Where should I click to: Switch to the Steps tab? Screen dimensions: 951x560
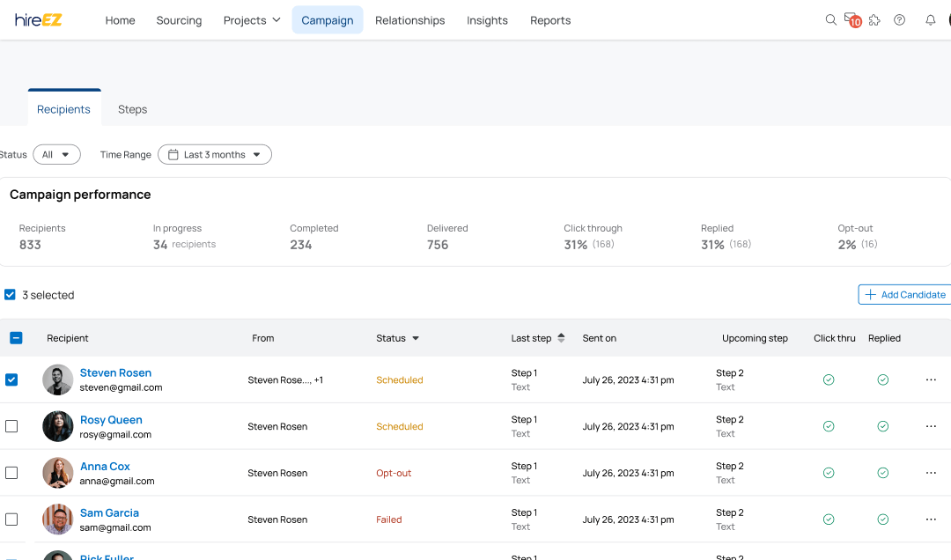[x=132, y=109]
